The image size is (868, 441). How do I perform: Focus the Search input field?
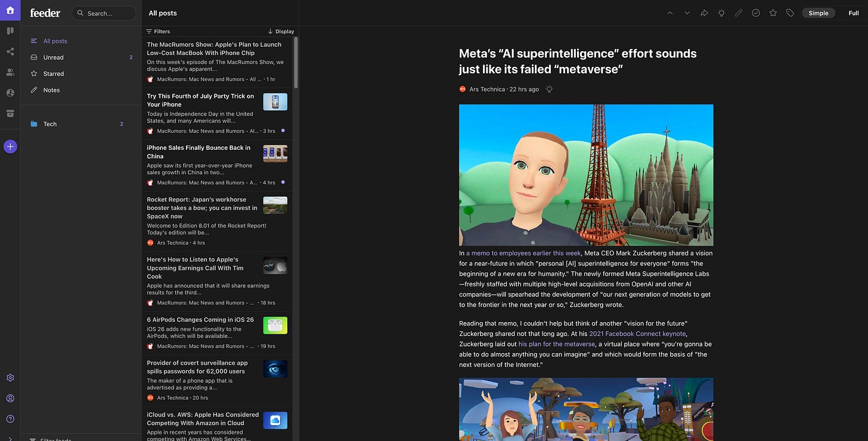point(104,13)
